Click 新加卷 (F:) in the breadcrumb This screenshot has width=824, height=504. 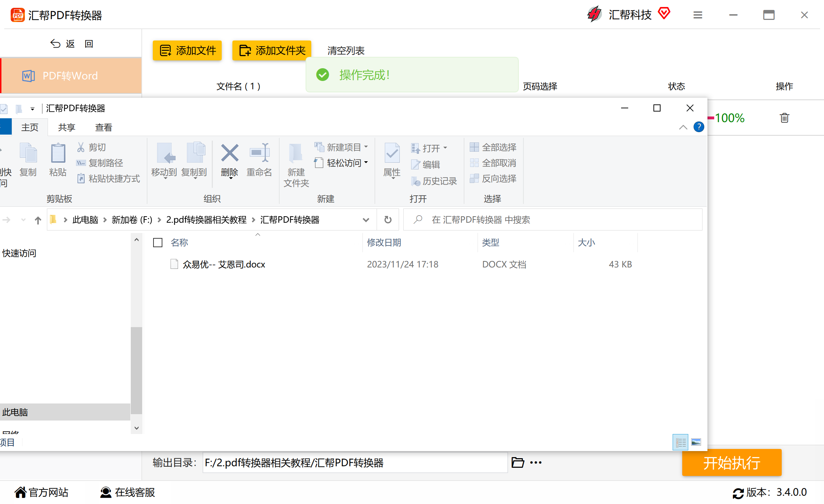click(x=132, y=220)
